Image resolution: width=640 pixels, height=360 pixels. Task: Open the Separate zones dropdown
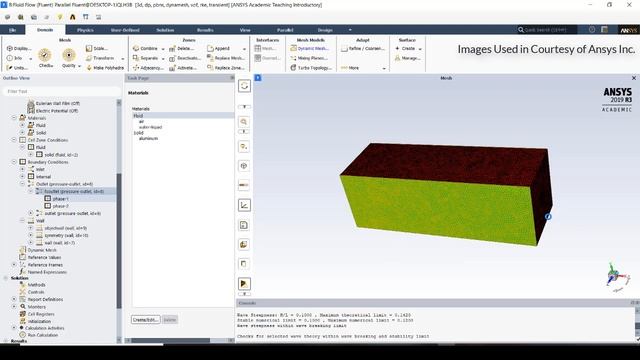point(163,58)
